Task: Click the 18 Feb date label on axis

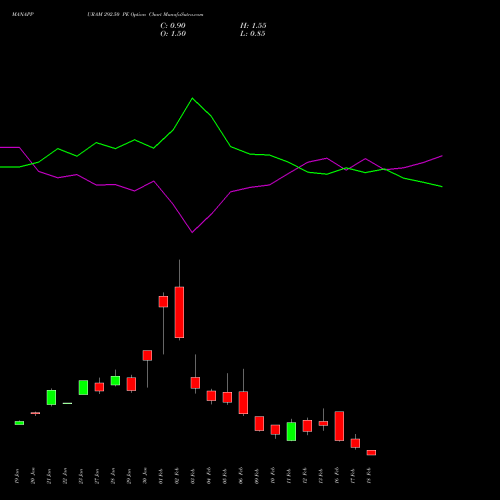Action: (x=369, y=476)
